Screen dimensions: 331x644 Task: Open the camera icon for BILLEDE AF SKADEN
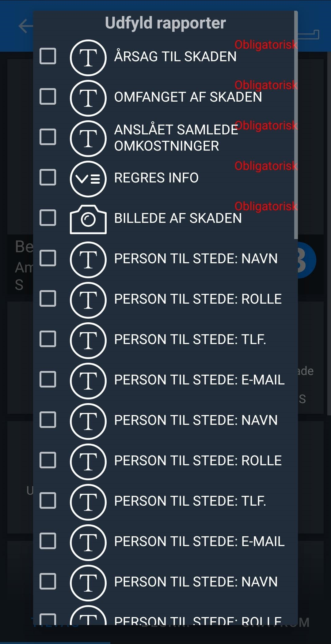(x=88, y=219)
